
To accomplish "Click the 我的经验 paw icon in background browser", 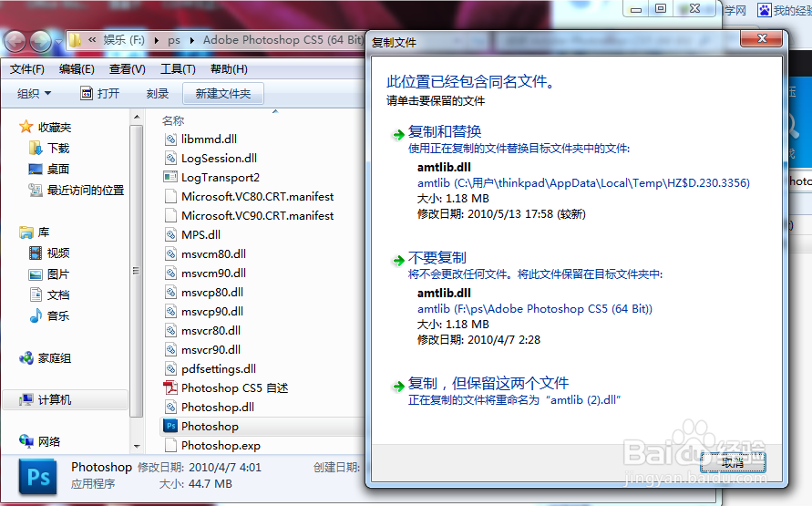I will 765,10.
